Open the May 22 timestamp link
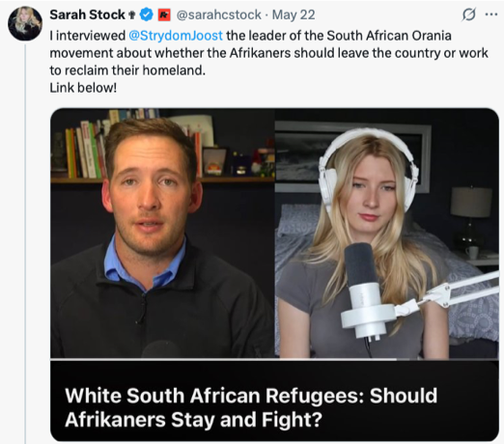The image size is (504, 444). pyautogui.click(x=294, y=14)
